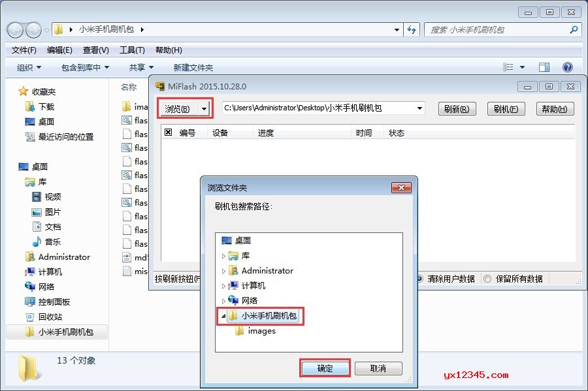This screenshot has height=391, width=588.
Task: Select 桌面 under Favorites in sidebar
Action: pyautogui.click(x=40, y=121)
